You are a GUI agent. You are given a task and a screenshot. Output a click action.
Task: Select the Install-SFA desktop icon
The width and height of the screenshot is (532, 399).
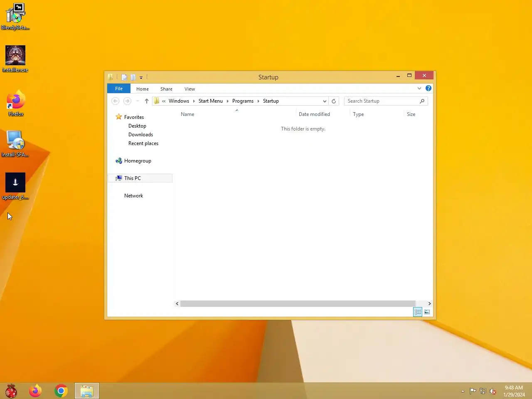point(15,144)
